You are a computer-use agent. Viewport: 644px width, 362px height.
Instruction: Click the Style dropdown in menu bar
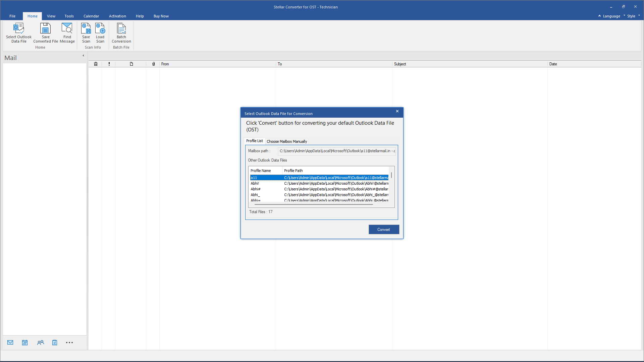coord(633,16)
